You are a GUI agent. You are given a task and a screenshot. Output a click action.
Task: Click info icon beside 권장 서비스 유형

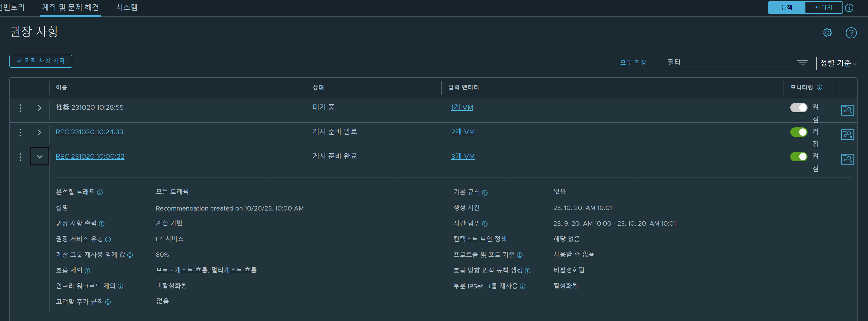[108, 239]
